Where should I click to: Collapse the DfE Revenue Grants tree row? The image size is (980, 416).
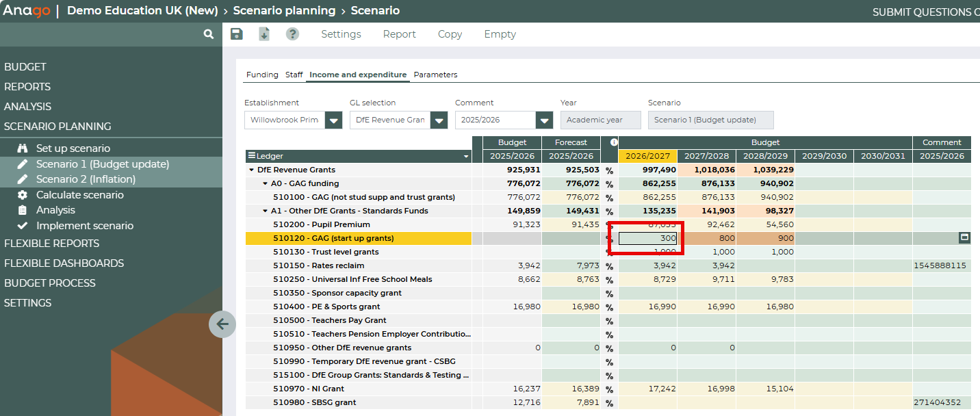pos(252,170)
